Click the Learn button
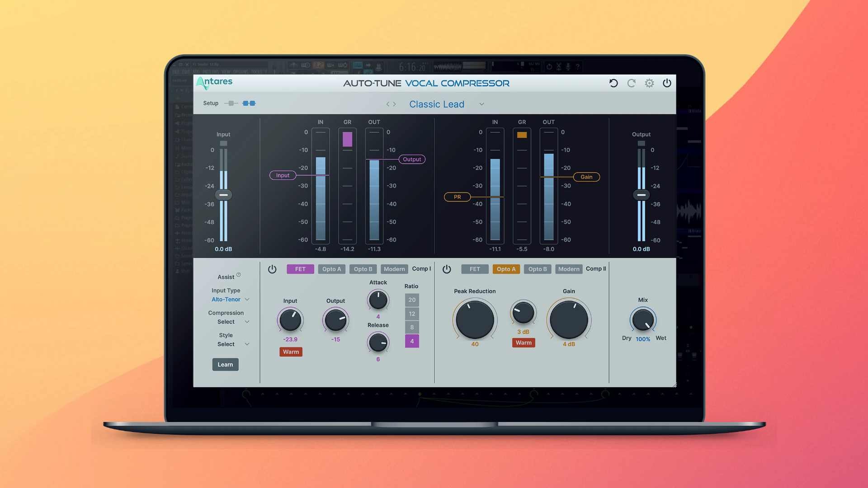This screenshot has width=868, height=488. click(x=225, y=364)
